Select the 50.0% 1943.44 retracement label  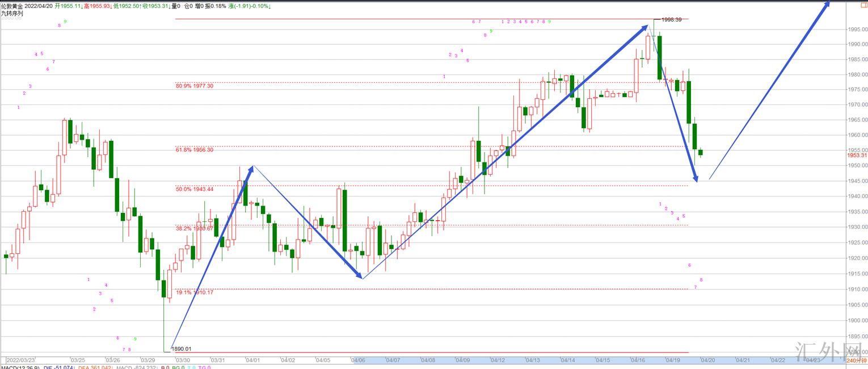[x=195, y=189]
